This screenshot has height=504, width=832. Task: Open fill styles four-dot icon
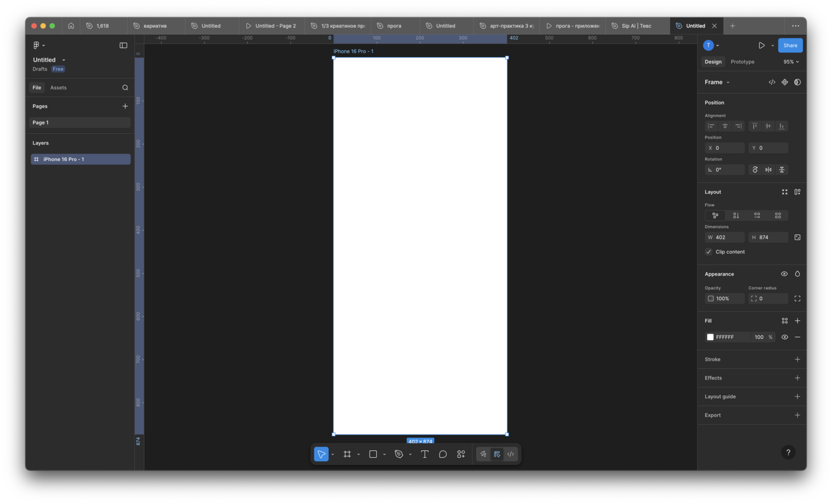(785, 321)
